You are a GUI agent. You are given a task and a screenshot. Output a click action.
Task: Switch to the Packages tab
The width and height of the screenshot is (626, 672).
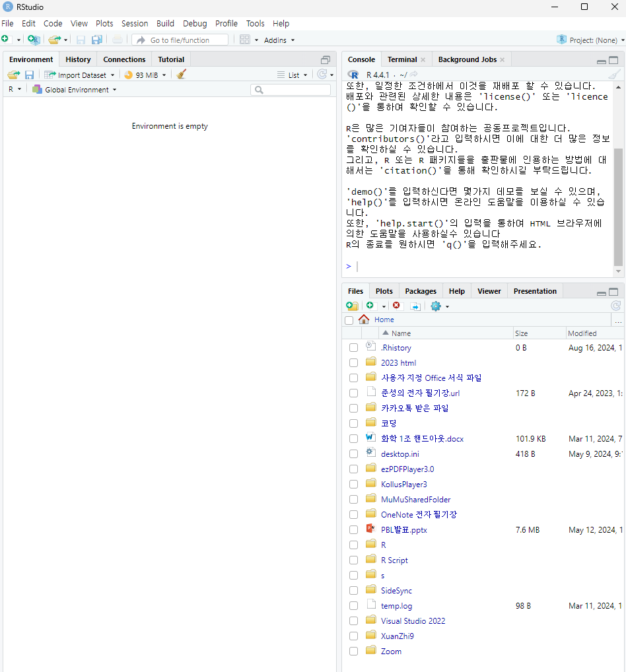coord(421,291)
